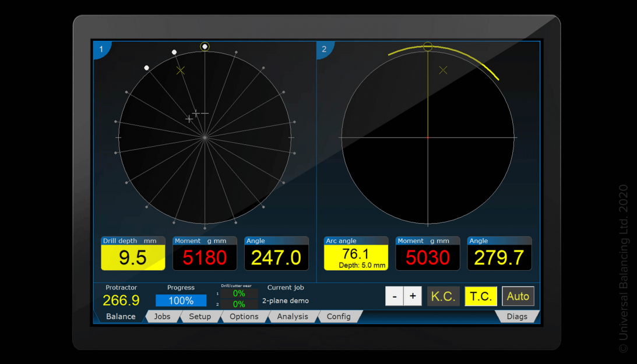Select the yellow X marker in plane 1
The width and height of the screenshot is (637, 364).
(x=181, y=70)
